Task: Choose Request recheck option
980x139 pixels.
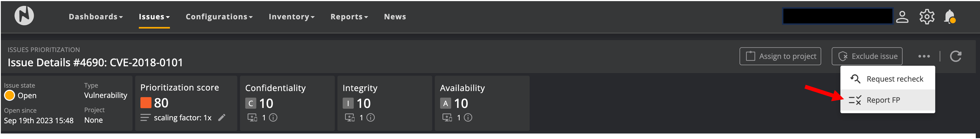Action: [x=894, y=79]
